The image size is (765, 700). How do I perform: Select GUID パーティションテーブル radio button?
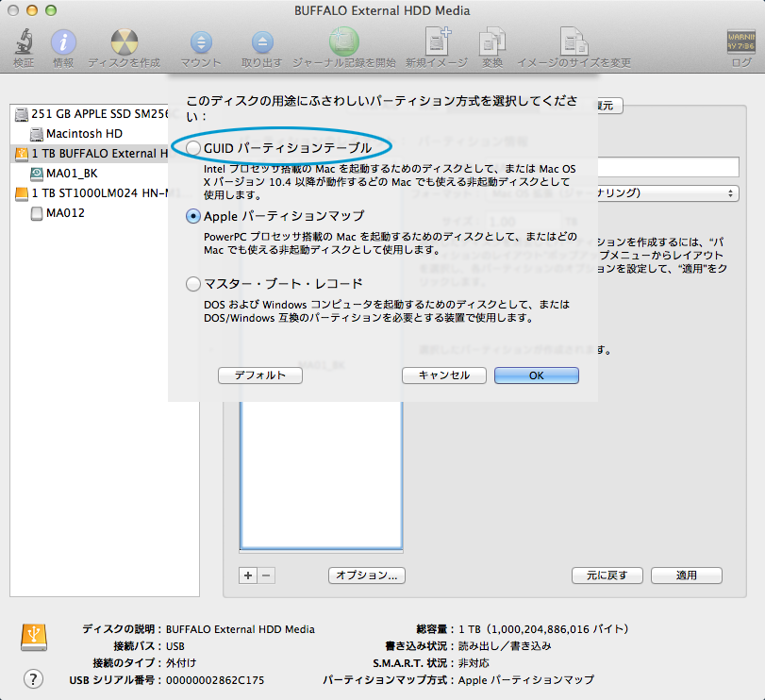[x=193, y=148]
